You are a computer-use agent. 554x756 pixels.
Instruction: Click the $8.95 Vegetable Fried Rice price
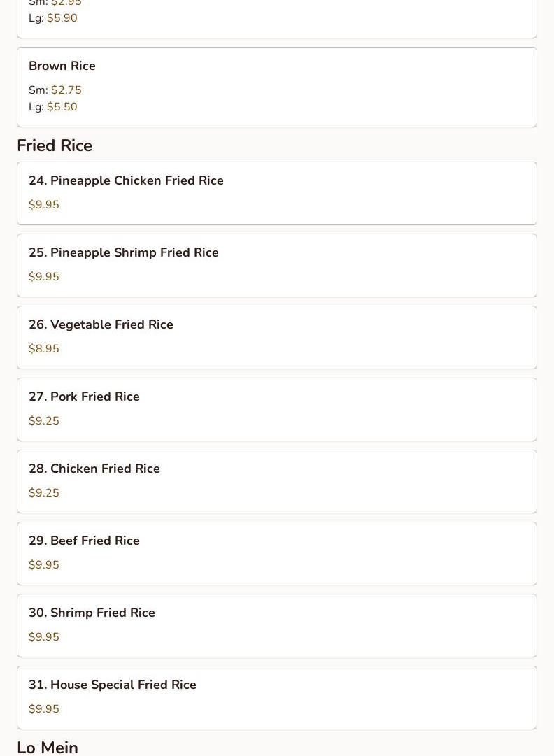(x=44, y=349)
